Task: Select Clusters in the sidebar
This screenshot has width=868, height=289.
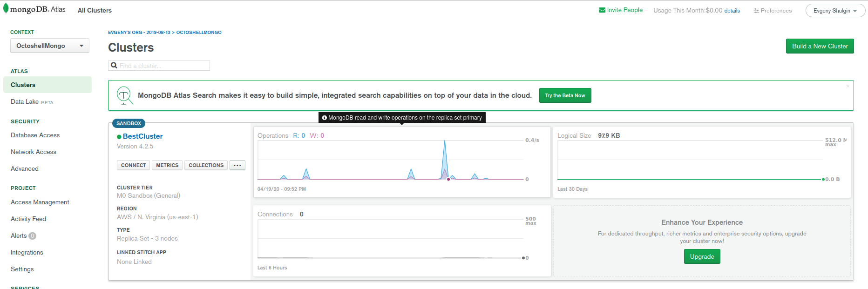Action: pyautogui.click(x=47, y=85)
